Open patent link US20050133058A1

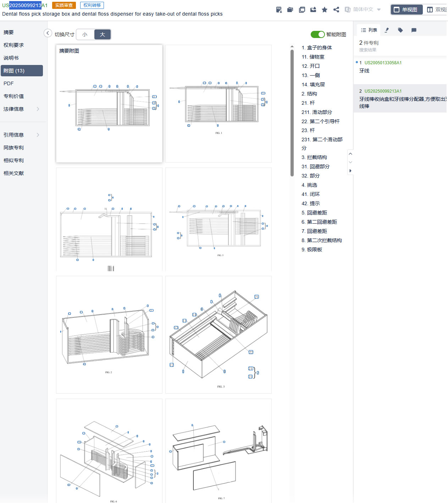[383, 63]
